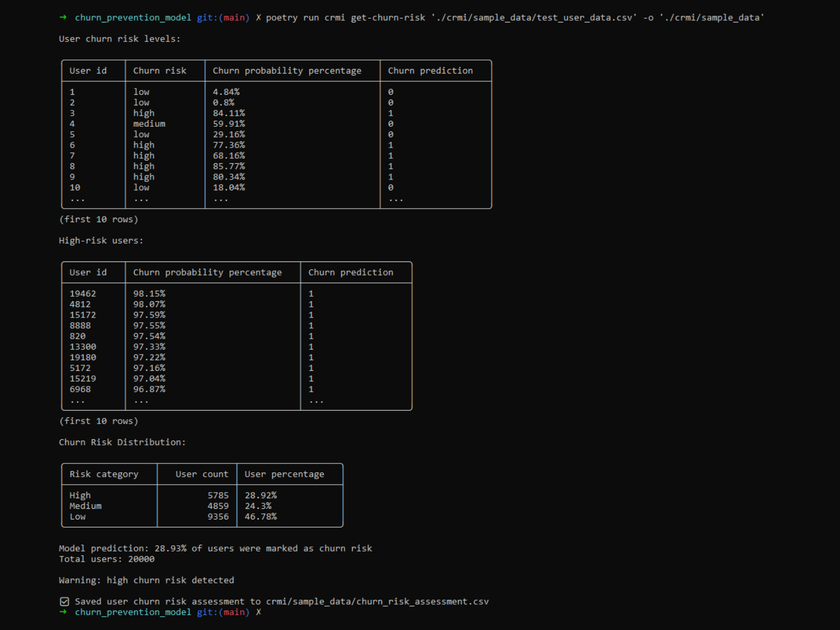This screenshot has width=840, height=630.
Task: Click the 5785 High user count value
Action: (x=218, y=495)
